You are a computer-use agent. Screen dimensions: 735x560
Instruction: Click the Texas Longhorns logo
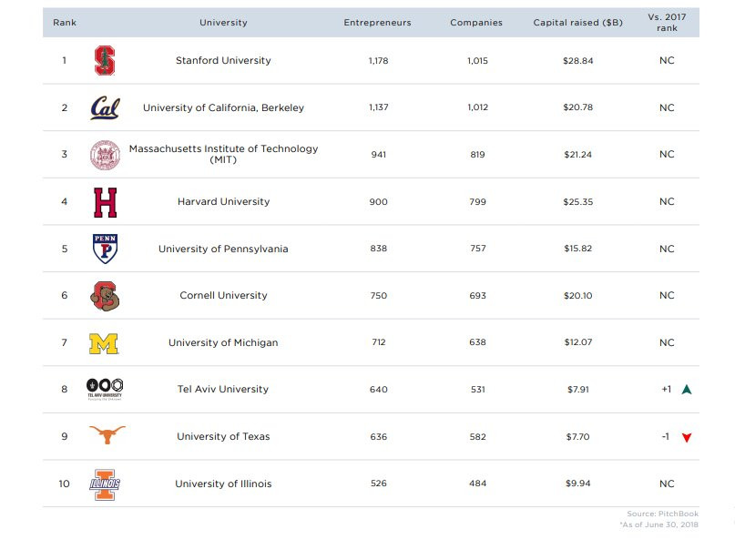[x=106, y=436]
